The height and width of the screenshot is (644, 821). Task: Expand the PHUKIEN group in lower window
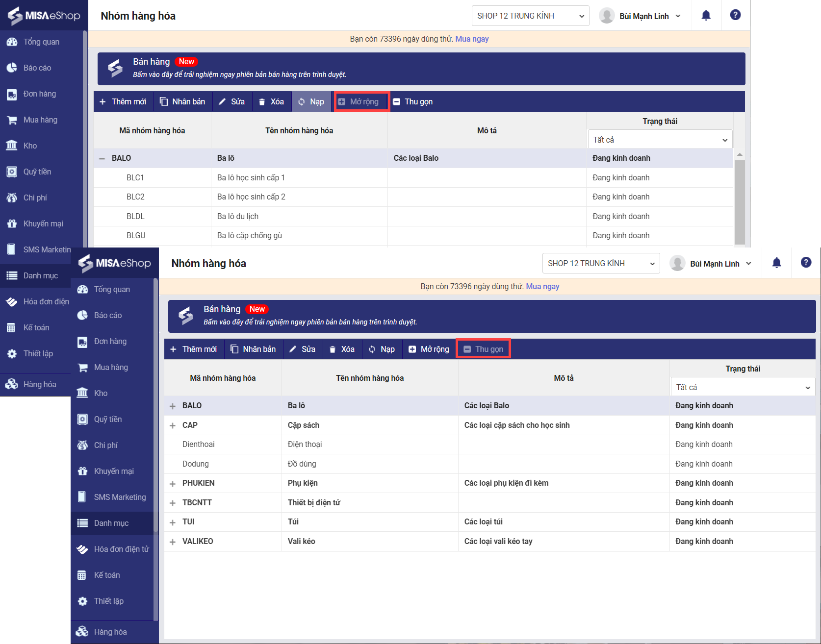(173, 484)
